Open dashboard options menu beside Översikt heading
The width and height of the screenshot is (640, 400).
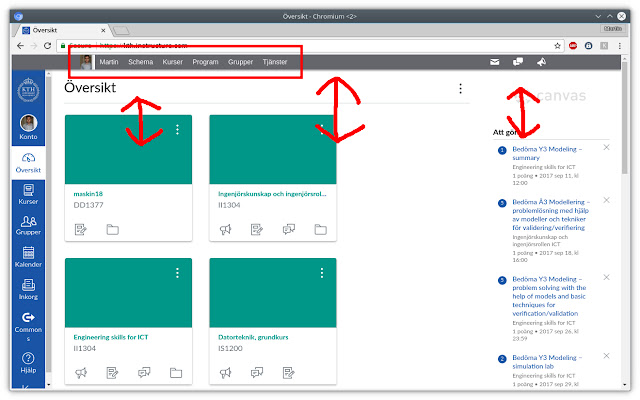click(460, 89)
